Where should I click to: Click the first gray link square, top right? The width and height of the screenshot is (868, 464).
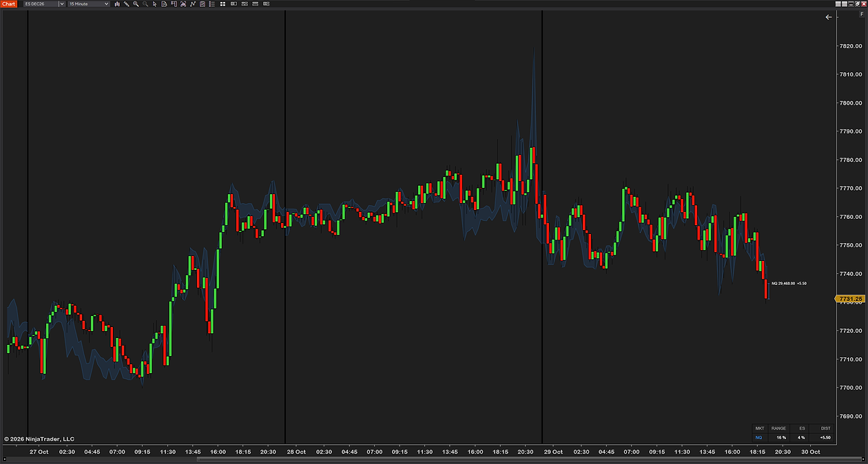point(838,4)
